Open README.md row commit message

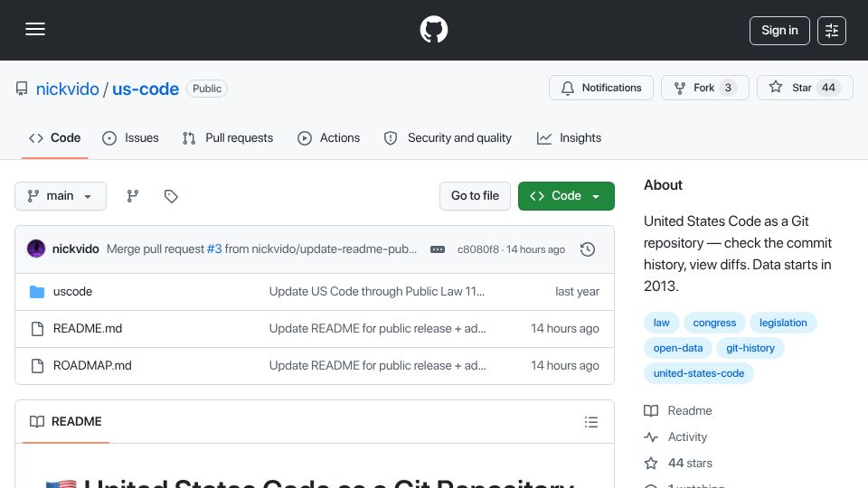[x=378, y=329]
